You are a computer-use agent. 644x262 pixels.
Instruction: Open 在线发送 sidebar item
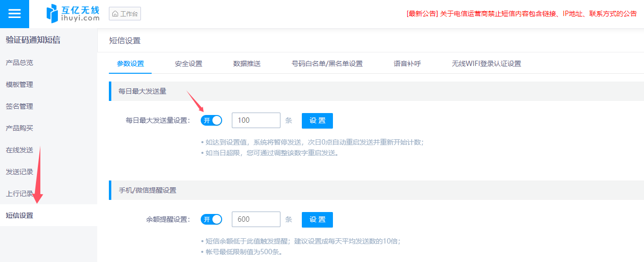pos(19,150)
